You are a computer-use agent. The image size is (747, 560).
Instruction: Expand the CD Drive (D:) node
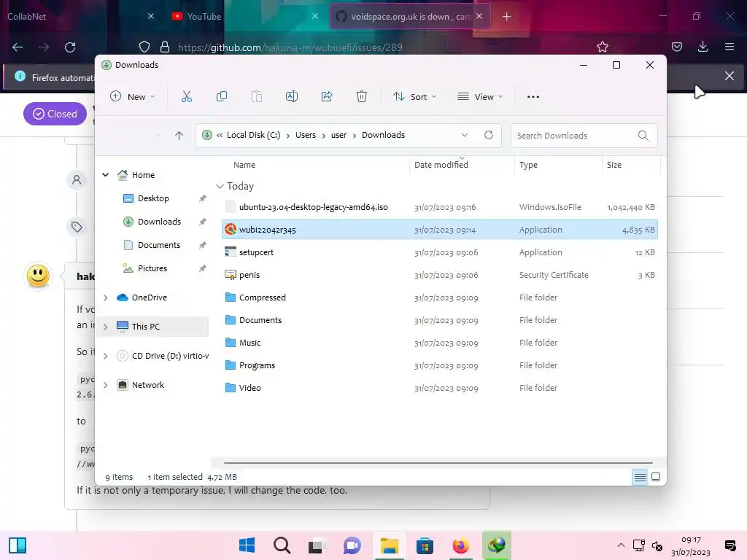point(105,356)
